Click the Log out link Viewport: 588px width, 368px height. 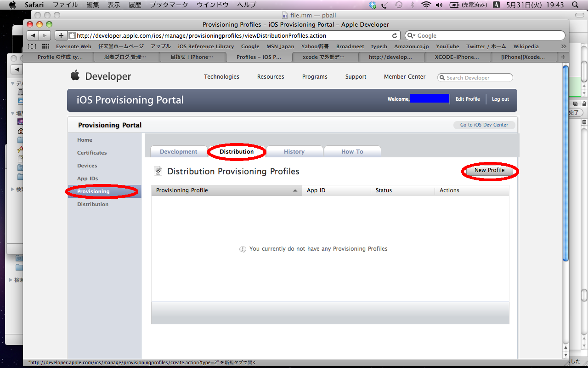click(500, 99)
